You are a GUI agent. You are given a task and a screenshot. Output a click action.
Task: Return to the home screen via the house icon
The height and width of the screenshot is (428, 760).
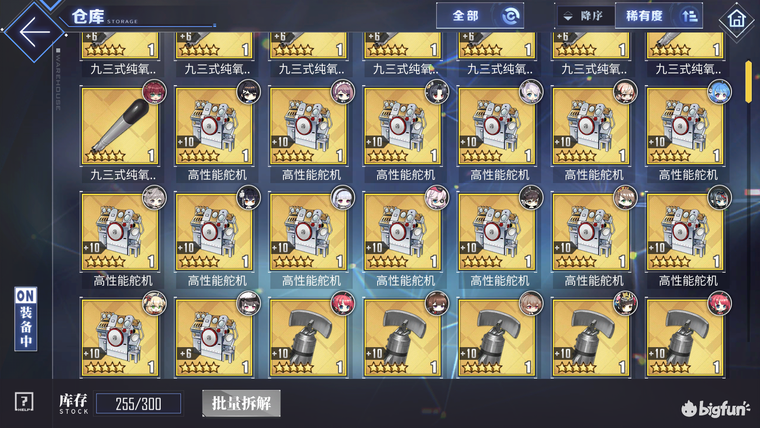[x=737, y=19]
